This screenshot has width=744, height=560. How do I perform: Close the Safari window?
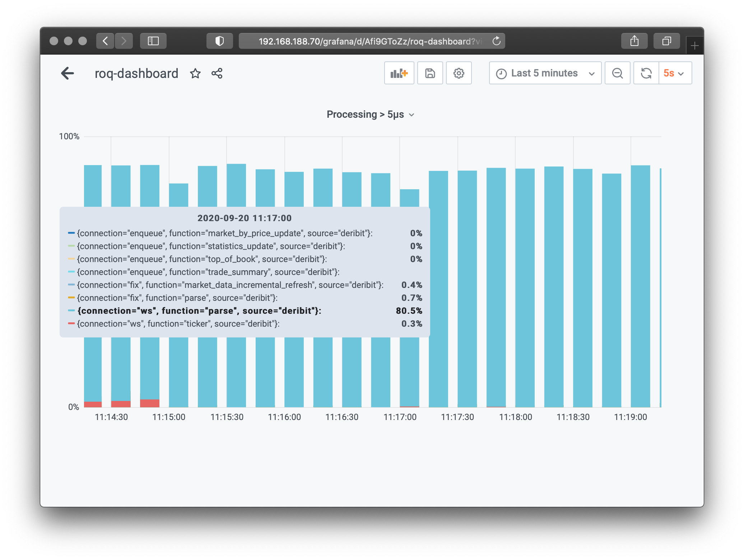point(54,41)
